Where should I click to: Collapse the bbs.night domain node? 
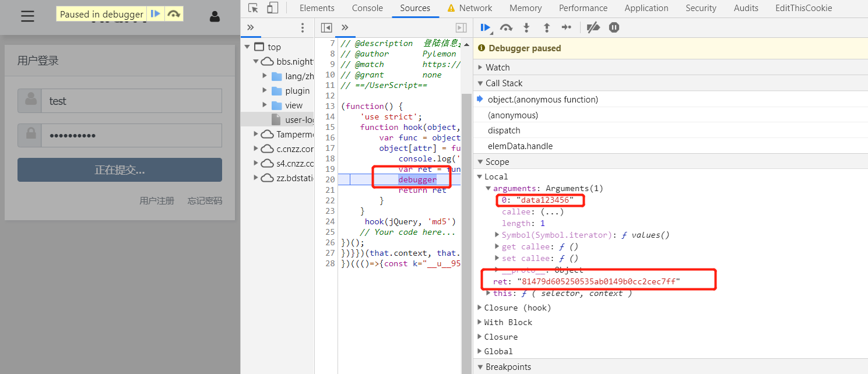click(x=256, y=62)
